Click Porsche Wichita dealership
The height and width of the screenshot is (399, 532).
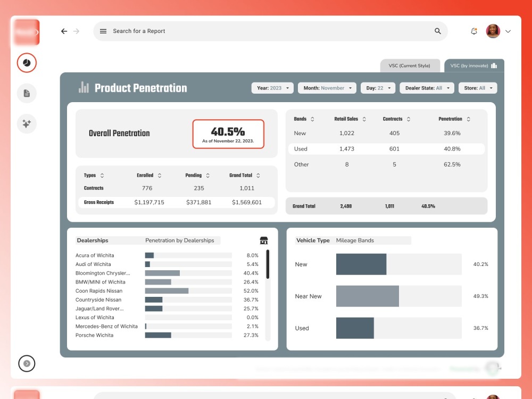pyautogui.click(x=94, y=335)
